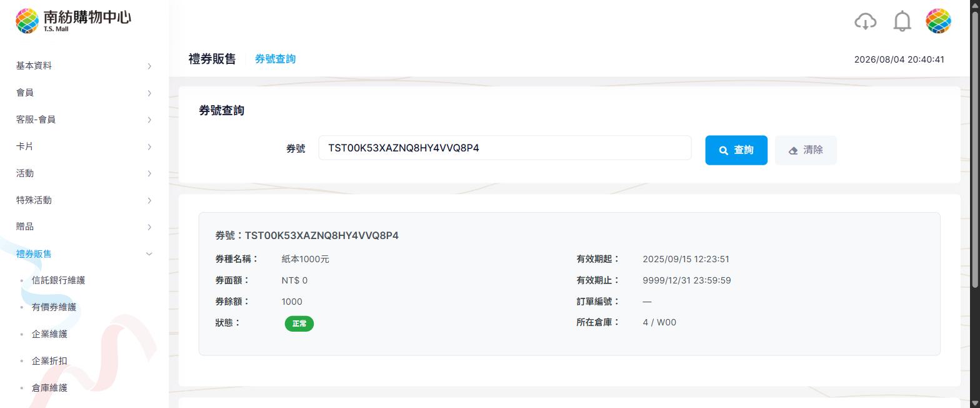The height and width of the screenshot is (408, 980).
Task: Expand the 基本資料 menu chevron
Action: coord(149,66)
